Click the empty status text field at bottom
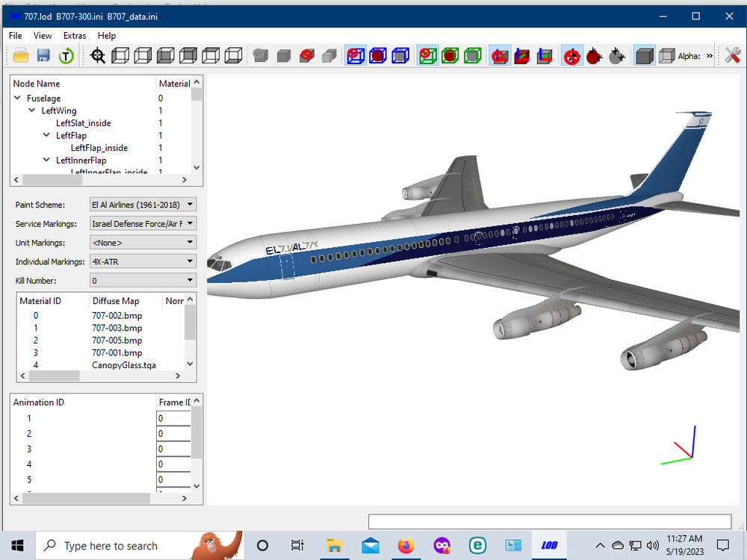 [550, 521]
